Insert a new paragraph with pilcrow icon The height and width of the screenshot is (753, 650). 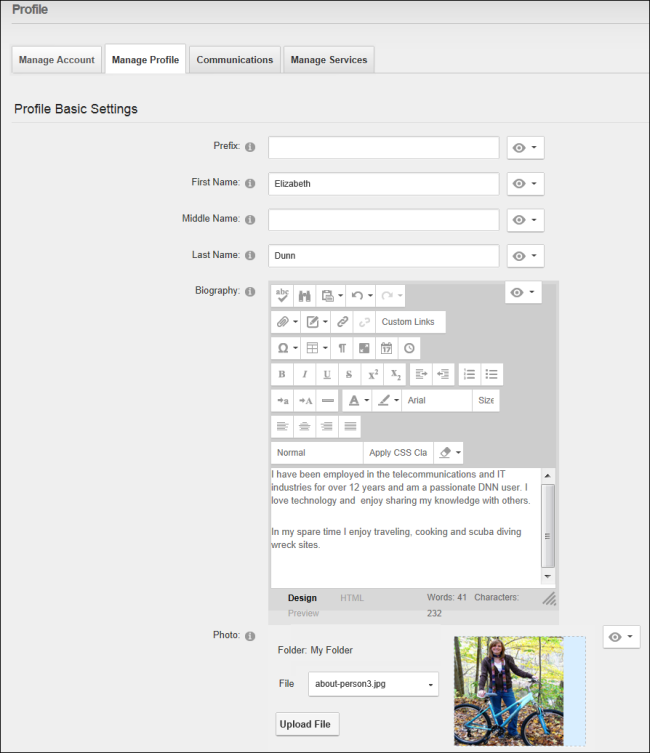[342, 348]
